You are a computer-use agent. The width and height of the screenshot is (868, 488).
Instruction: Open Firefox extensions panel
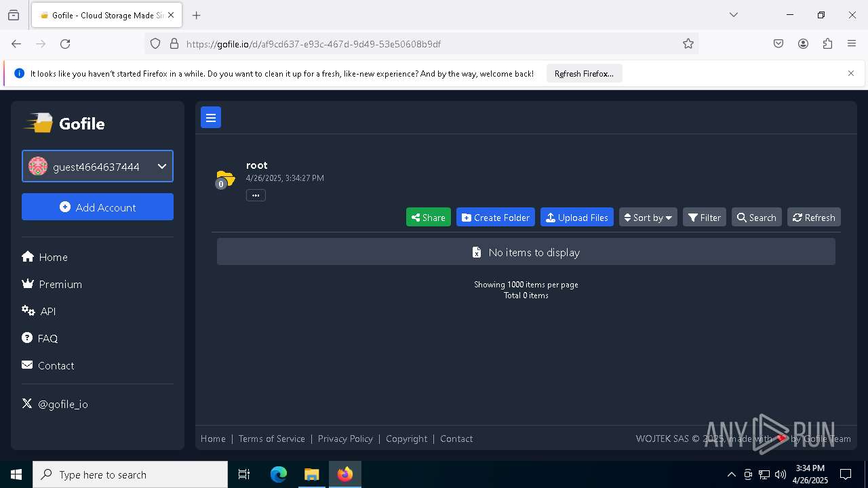point(827,44)
